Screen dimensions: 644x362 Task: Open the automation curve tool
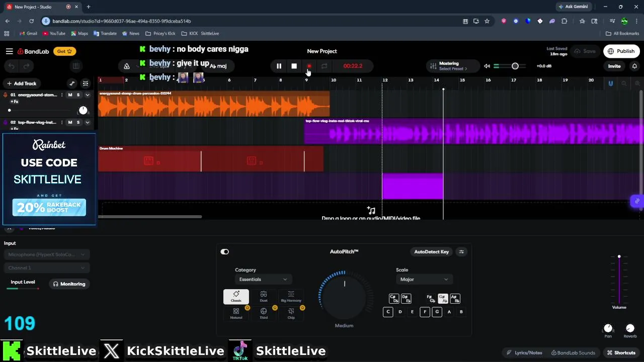tap(72, 83)
